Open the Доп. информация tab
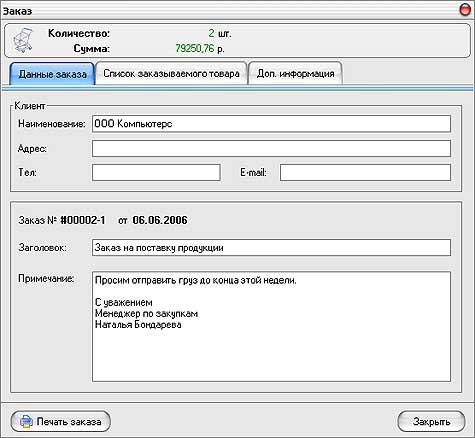The height and width of the screenshot is (438, 475). pyautogui.click(x=295, y=73)
